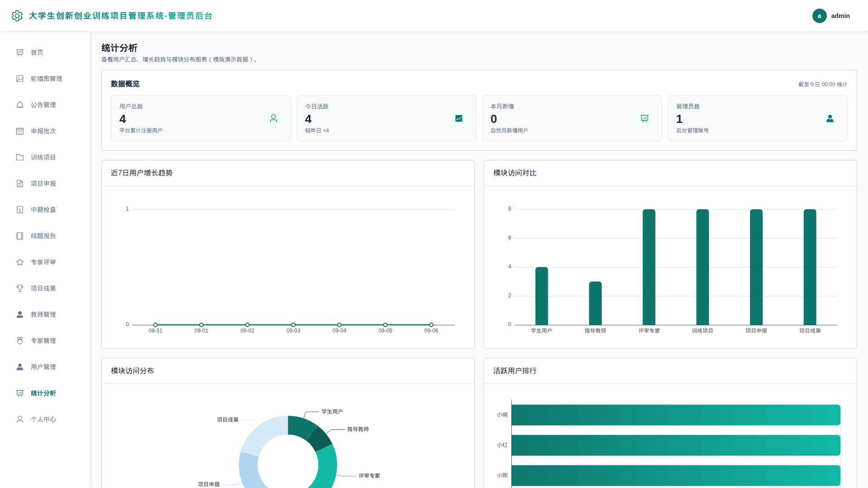Viewport: 868px width, 488px height.
Task: Click the 结题报告 notebook icon
Action: tap(20, 236)
